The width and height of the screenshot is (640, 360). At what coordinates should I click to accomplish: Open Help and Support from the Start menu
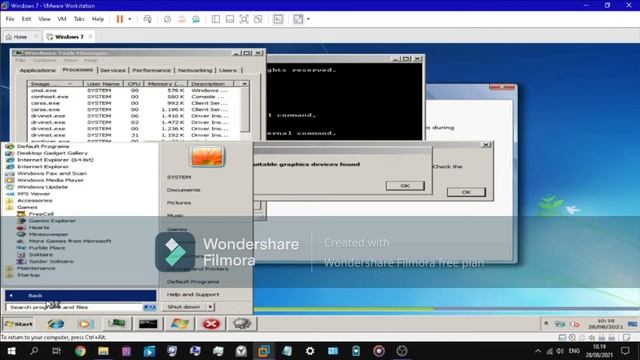[193, 294]
